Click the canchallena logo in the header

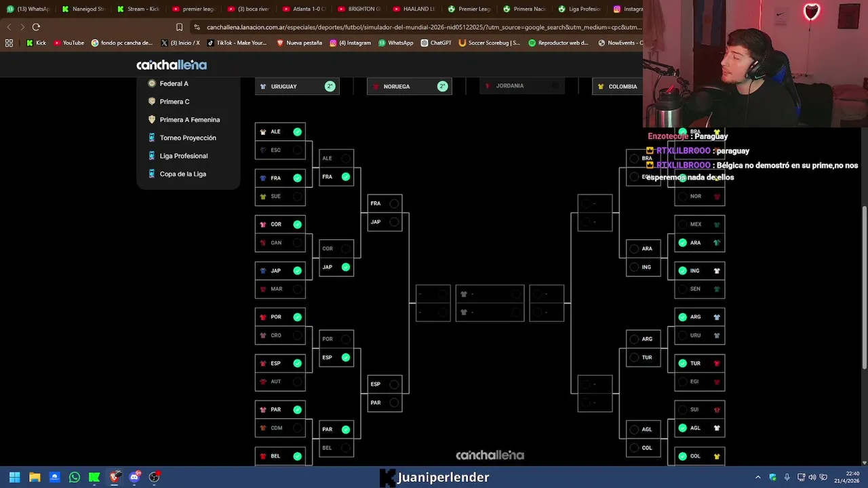point(172,65)
